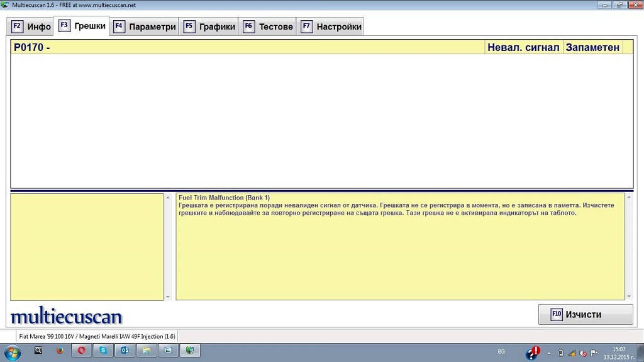Viewport: 644px width, 362px height.
Task: Open the Графики tab
Action: click(209, 26)
